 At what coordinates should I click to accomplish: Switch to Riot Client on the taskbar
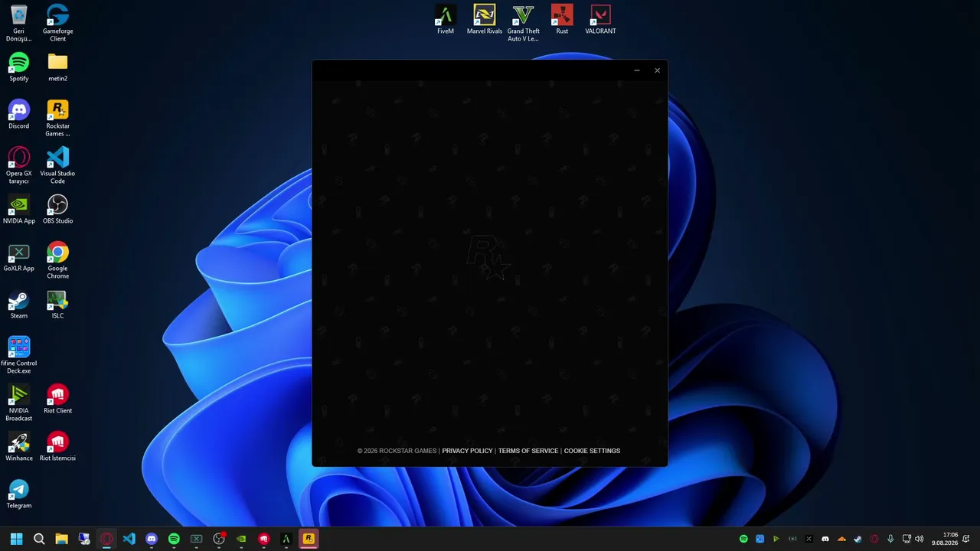coord(264,539)
